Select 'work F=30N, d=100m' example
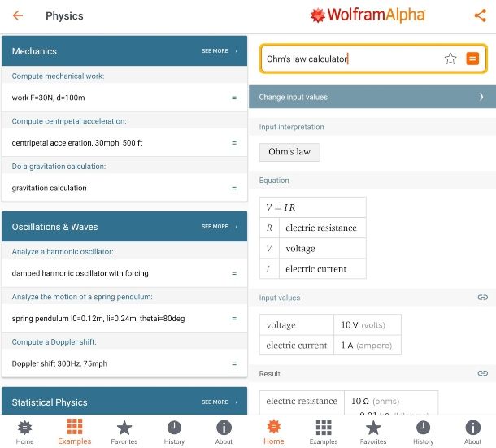The width and height of the screenshot is (496, 448). click(124, 98)
